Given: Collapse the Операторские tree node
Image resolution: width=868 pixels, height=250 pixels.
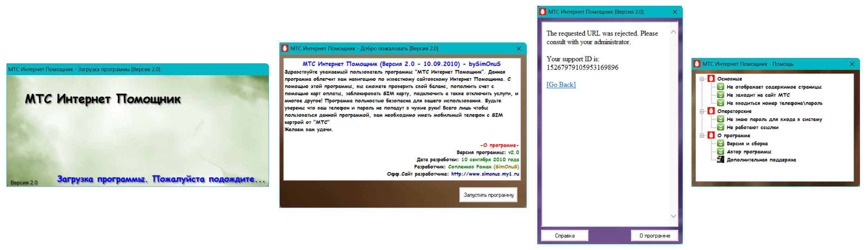Looking at the screenshot, I should 702,111.
